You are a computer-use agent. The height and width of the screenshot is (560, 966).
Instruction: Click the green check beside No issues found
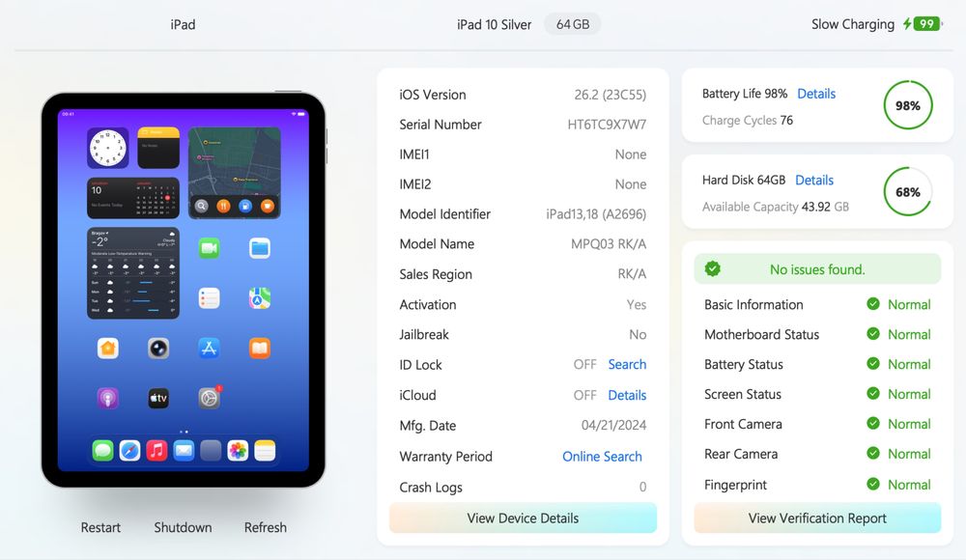[x=713, y=268]
